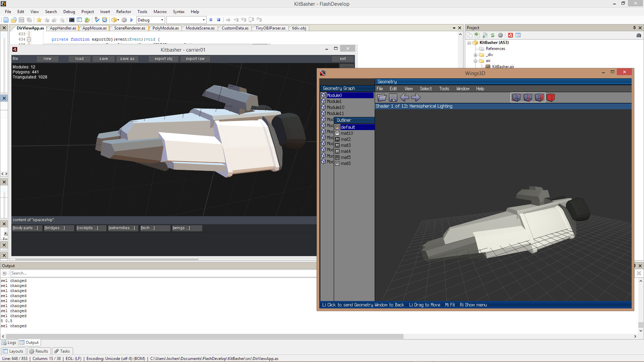Select Wings3D face selection mode cube
The height and width of the screenshot is (362, 644).
tap(539, 98)
